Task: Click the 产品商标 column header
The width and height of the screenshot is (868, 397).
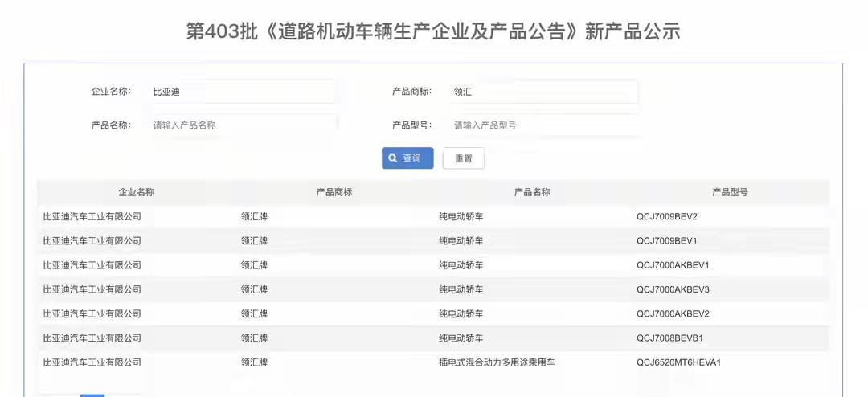Action: (x=334, y=192)
